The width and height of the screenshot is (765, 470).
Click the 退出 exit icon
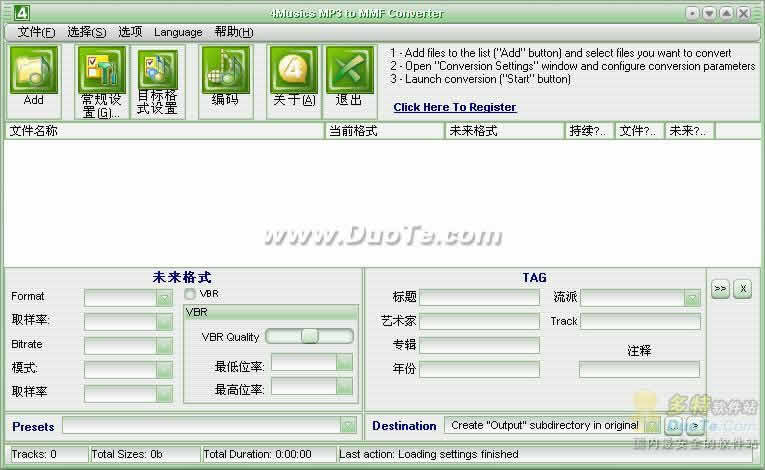click(350, 70)
